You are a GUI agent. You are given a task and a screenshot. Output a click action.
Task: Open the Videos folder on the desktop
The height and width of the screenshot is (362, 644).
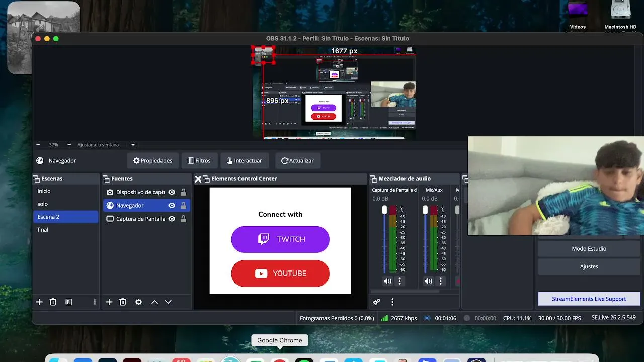tap(578, 16)
